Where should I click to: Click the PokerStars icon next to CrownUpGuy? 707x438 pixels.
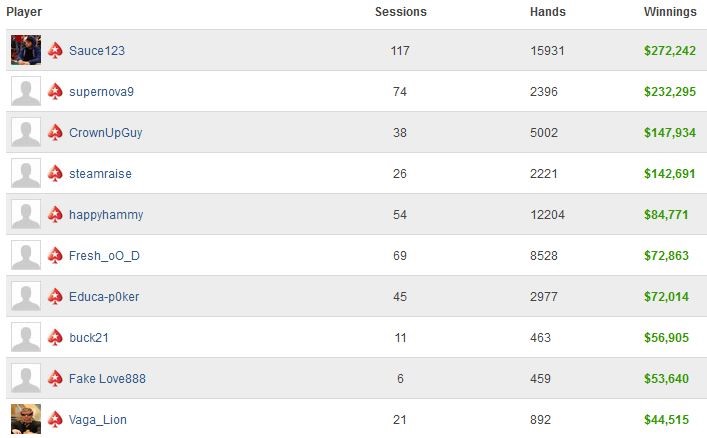point(55,132)
